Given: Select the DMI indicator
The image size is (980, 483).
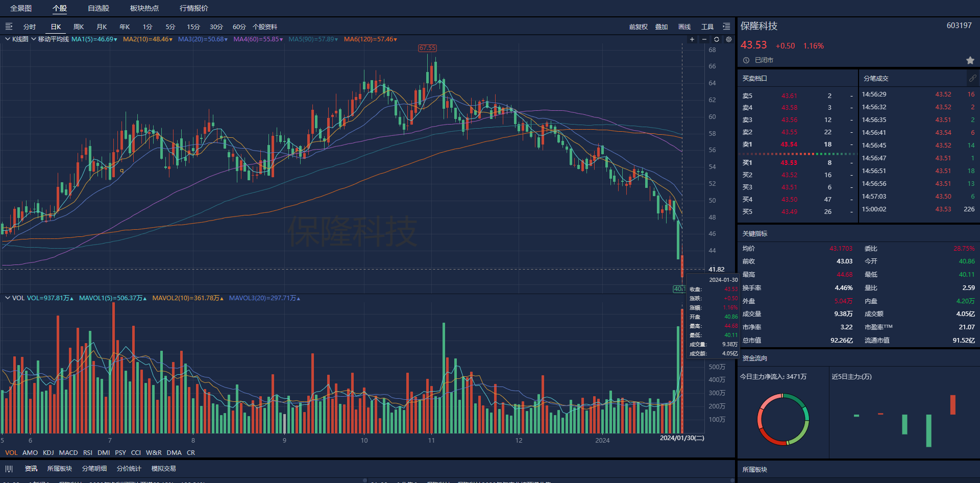Looking at the screenshot, I should (104, 453).
